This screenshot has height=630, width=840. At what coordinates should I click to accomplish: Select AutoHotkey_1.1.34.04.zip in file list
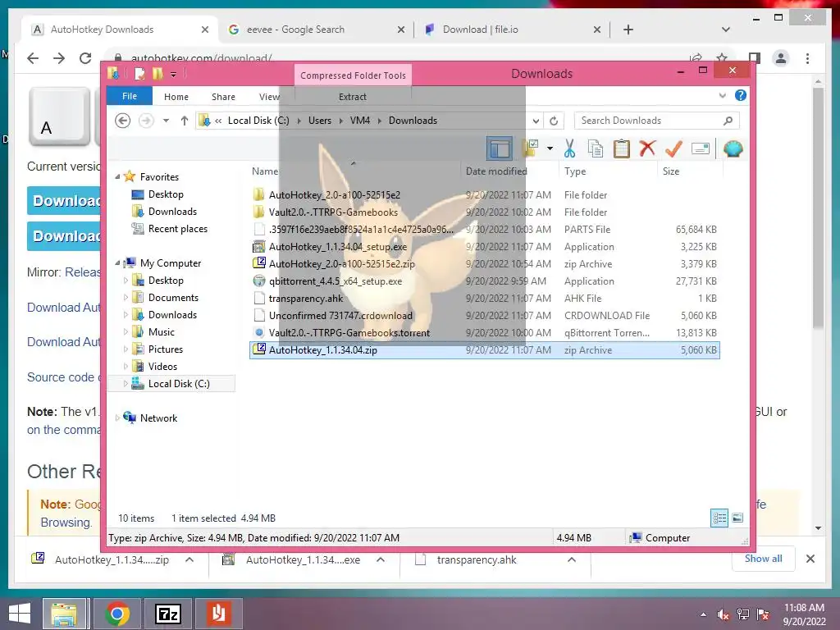(485, 349)
